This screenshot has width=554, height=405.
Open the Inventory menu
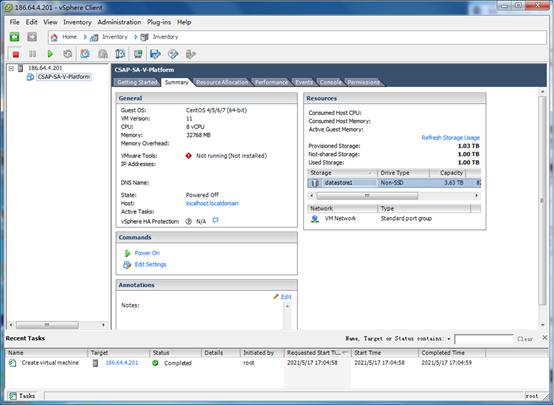77,22
